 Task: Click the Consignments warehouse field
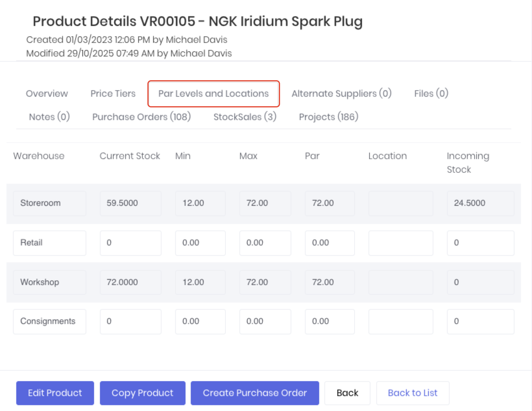click(50, 322)
